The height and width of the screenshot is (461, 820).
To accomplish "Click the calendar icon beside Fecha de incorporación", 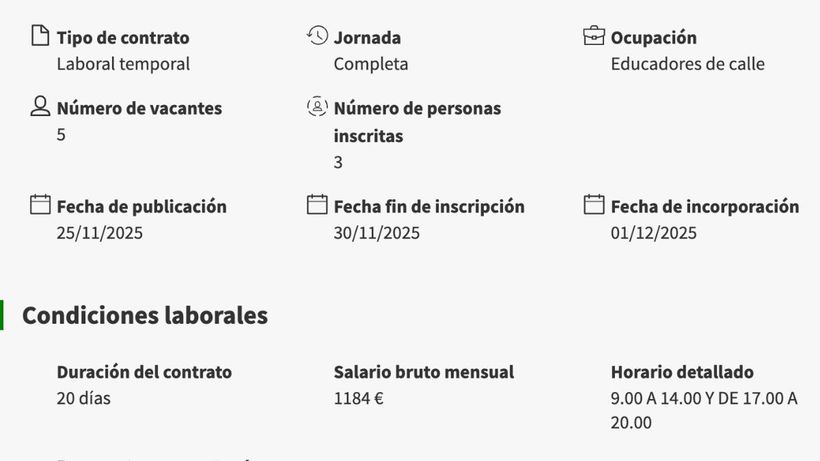I will point(594,205).
